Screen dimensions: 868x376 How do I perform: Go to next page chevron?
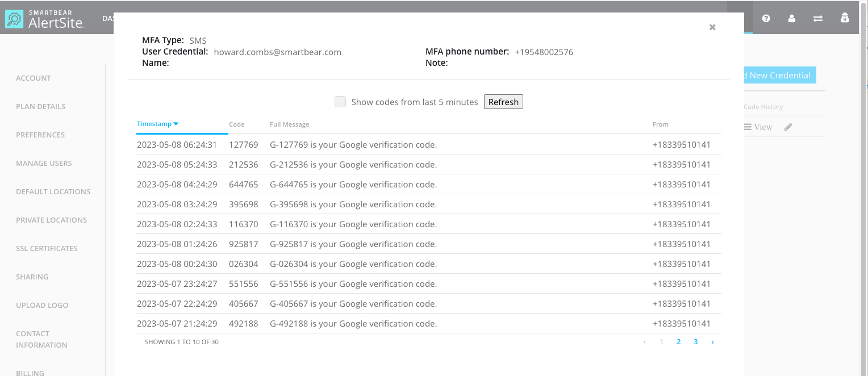tap(712, 342)
